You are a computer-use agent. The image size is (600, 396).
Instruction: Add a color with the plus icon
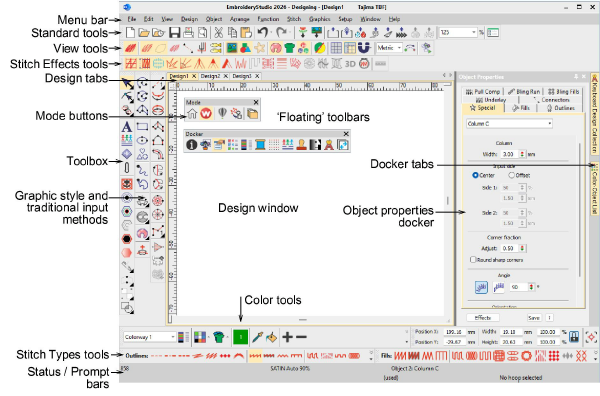(287, 337)
